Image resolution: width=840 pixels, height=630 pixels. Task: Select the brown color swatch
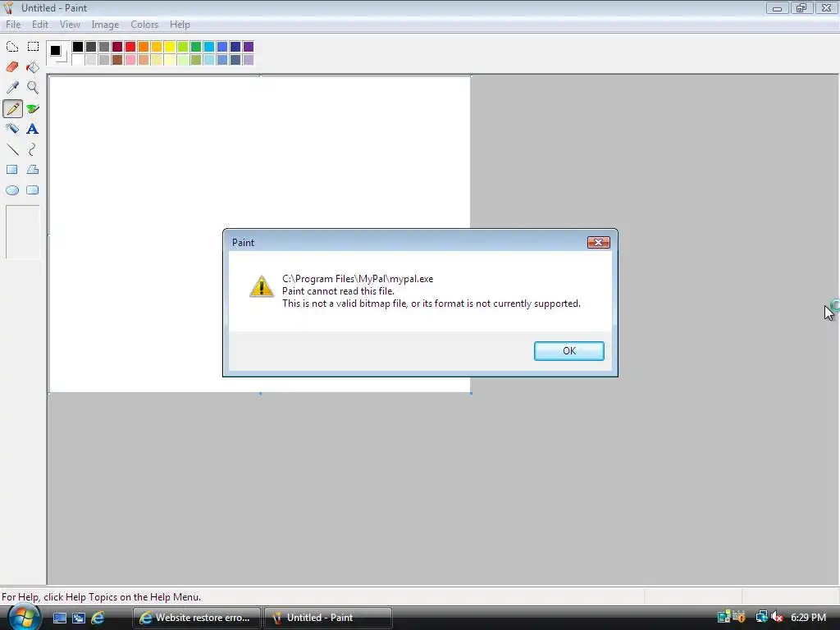[x=117, y=60]
